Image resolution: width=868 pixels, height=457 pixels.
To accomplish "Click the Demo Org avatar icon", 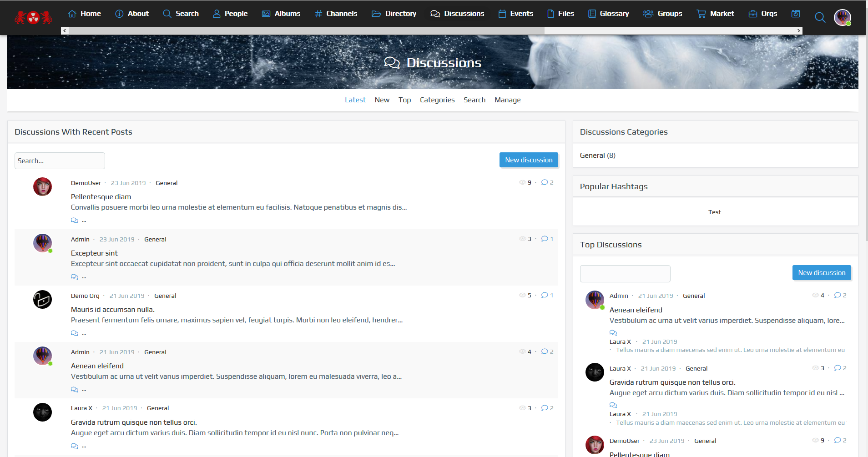I will 42,300.
